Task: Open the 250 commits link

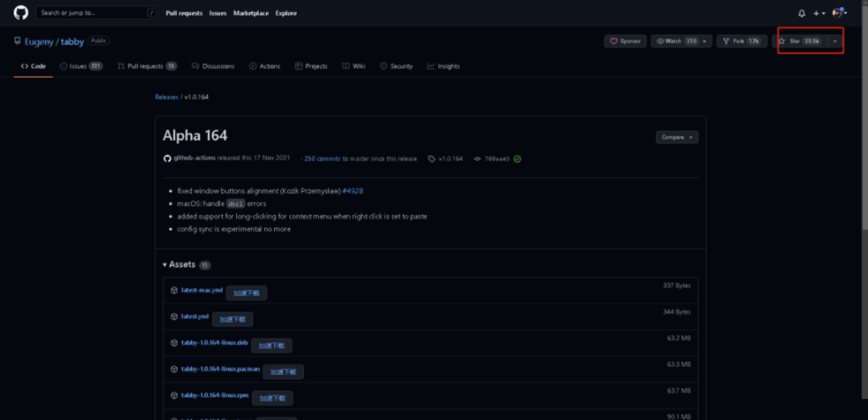Action: pyautogui.click(x=321, y=158)
